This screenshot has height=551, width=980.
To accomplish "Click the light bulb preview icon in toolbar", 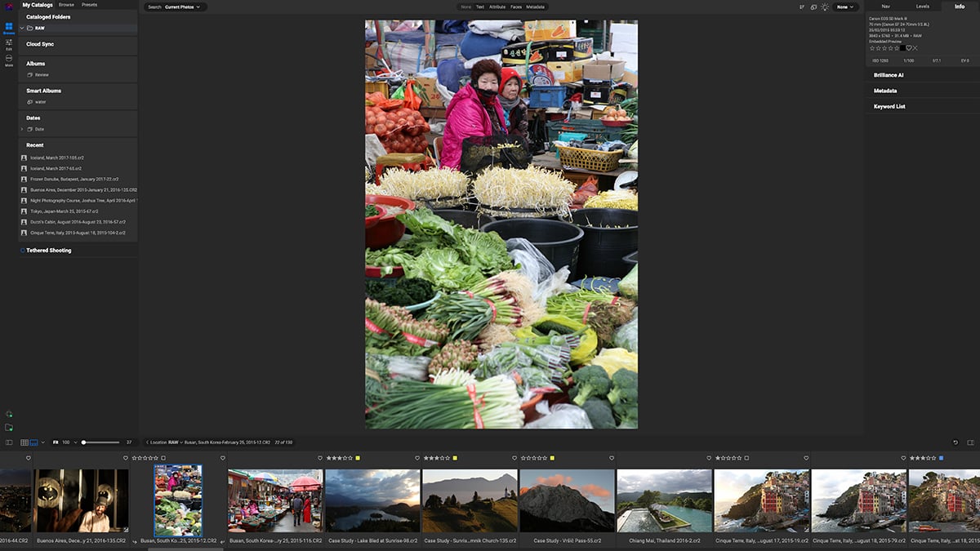I will (x=825, y=6).
